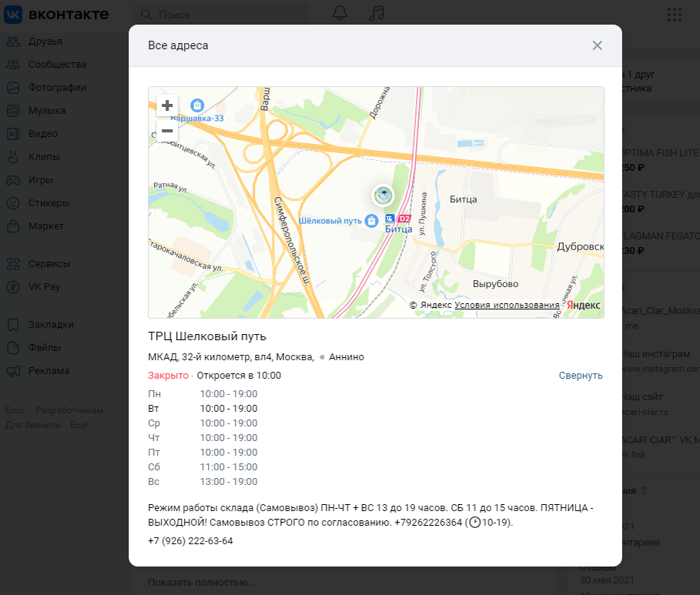Zoom out on the Yandex map
This screenshot has height=595, width=700.
(x=167, y=131)
